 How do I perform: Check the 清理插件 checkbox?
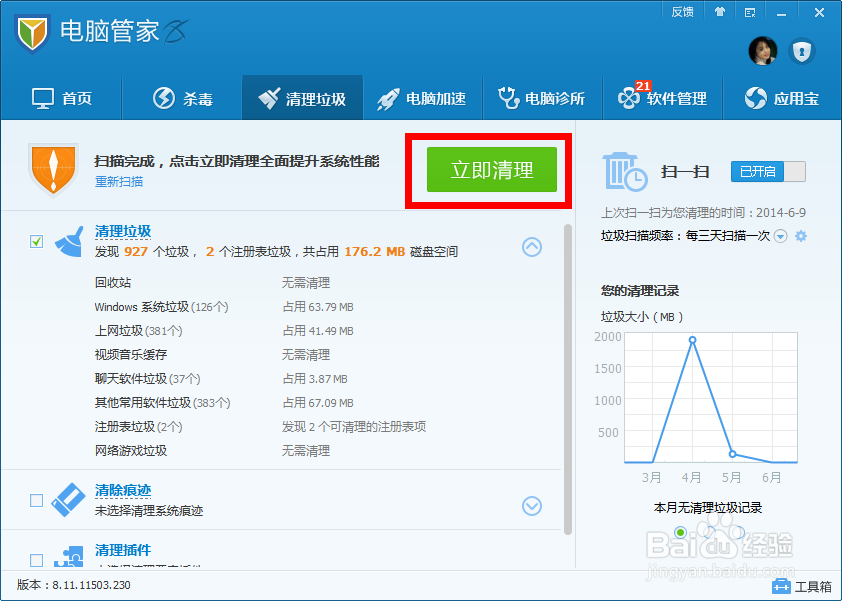pyautogui.click(x=37, y=560)
